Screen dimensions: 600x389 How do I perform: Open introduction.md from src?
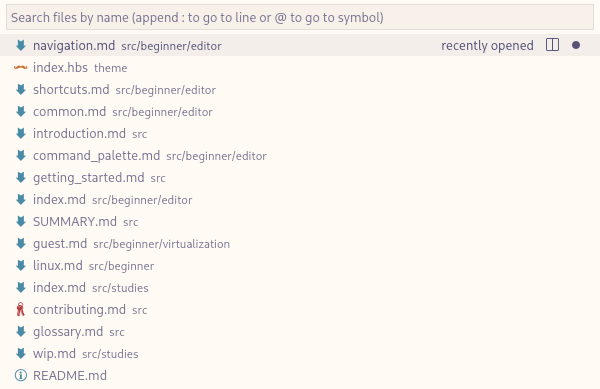[x=300, y=133]
